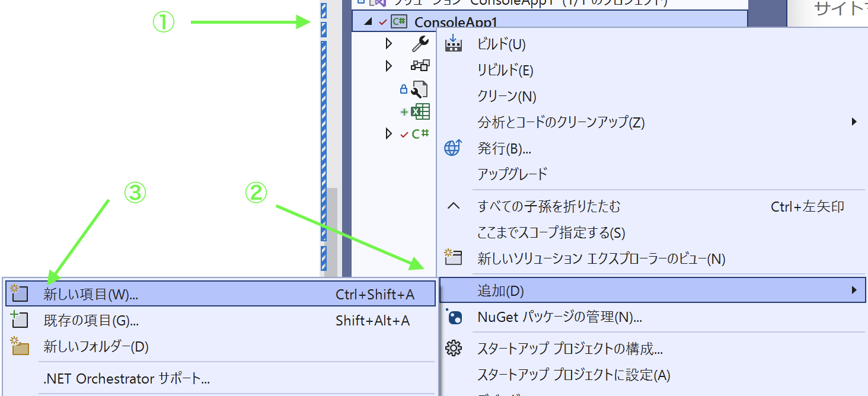Image resolution: width=868 pixels, height=396 pixels.
Task: Click the ビルド(U) build icon
Action: coord(453,43)
